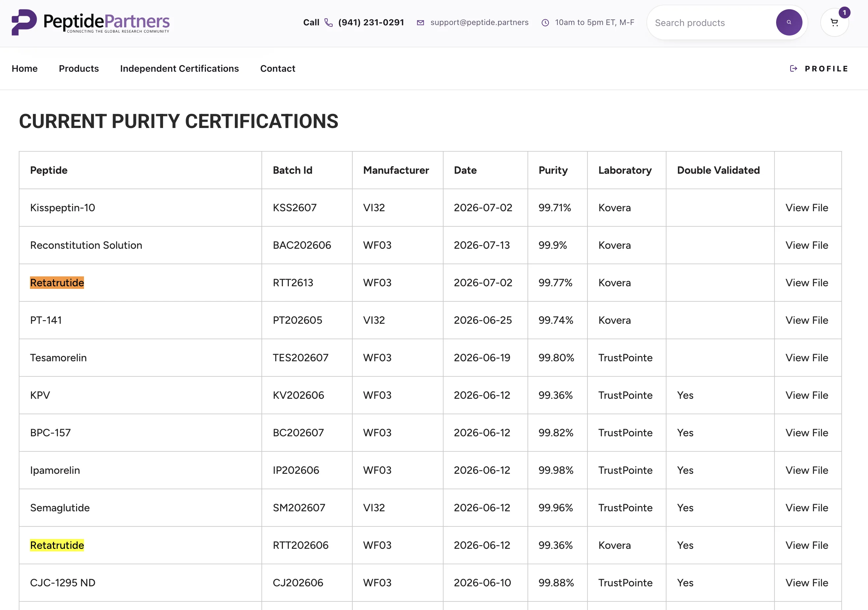Click the purple search magnifier button
Image resolution: width=868 pixels, height=610 pixels.
(x=789, y=22)
